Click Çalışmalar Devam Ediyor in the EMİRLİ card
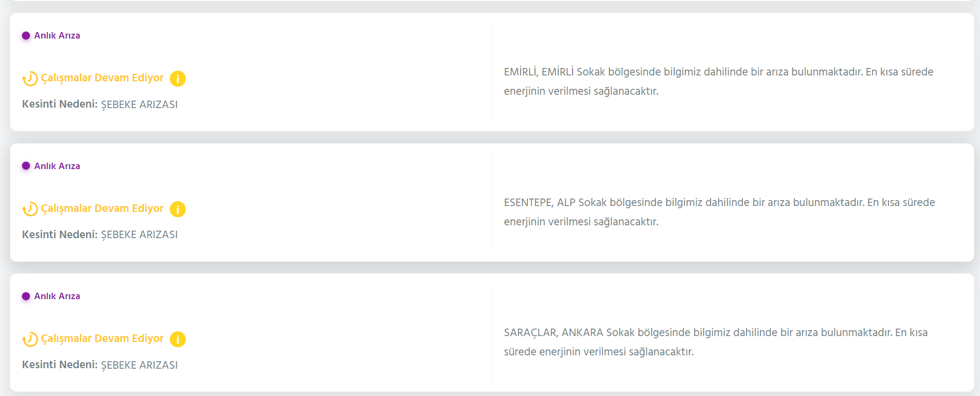Screen dimensions: 980x396 pos(102,78)
